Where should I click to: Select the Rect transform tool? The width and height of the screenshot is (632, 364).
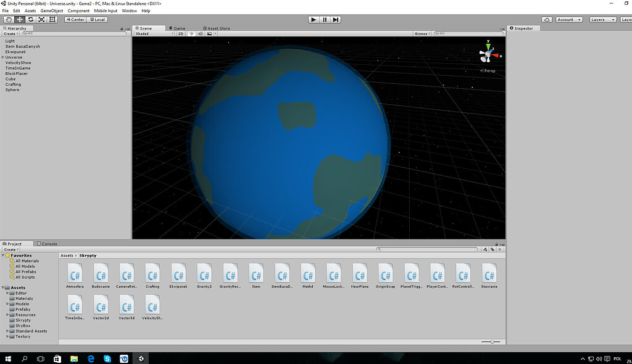pyautogui.click(x=52, y=19)
